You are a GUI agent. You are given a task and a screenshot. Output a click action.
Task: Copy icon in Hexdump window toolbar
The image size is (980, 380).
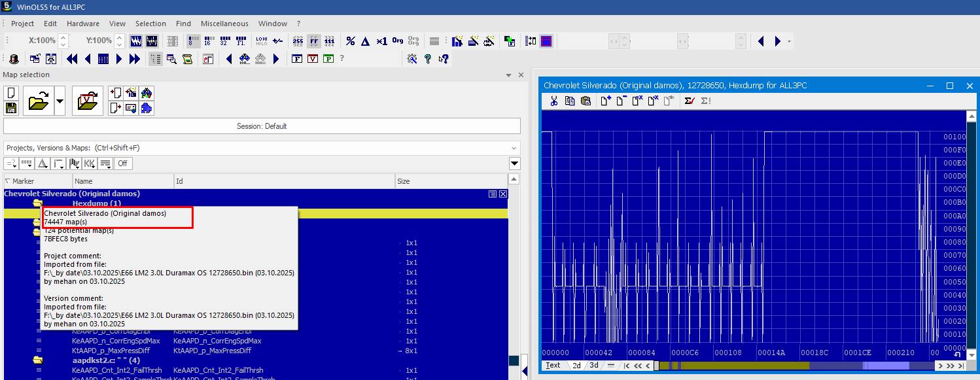tap(570, 101)
